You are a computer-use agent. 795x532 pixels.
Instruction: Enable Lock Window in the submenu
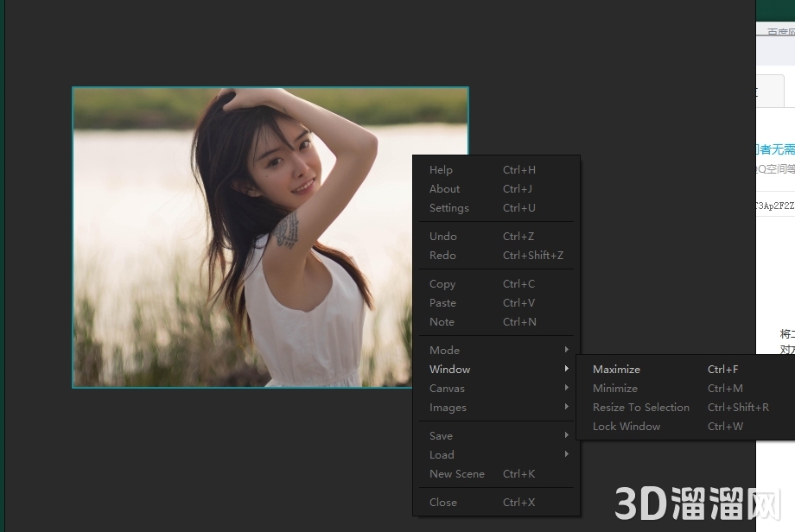(626, 426)
